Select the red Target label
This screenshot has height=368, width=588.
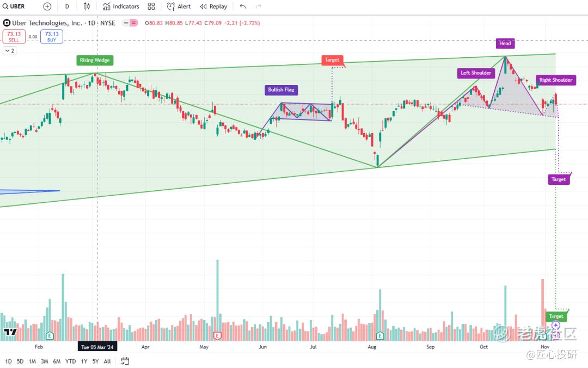coord(332,60)
